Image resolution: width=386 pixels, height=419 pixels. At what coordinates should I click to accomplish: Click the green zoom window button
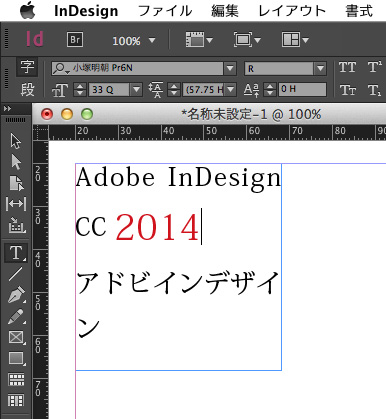pyautogui.click(x=87, y=114)
